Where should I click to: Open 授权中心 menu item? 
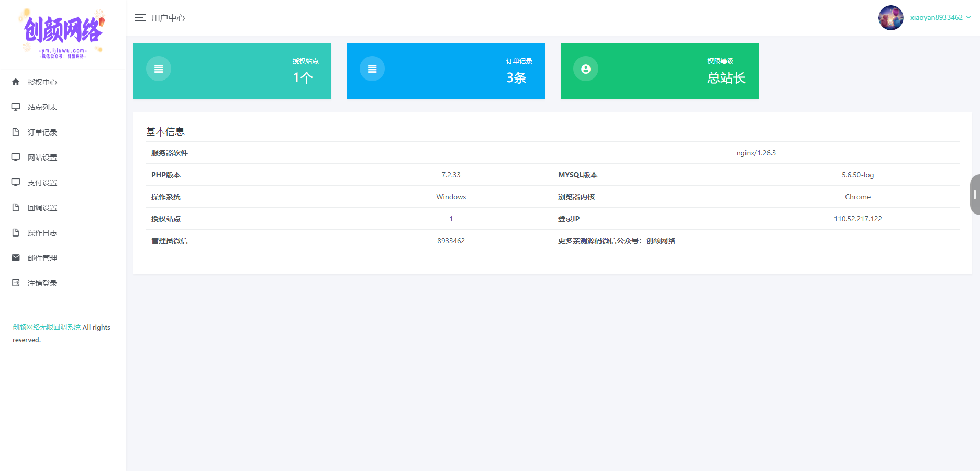[x=63, y=82]
